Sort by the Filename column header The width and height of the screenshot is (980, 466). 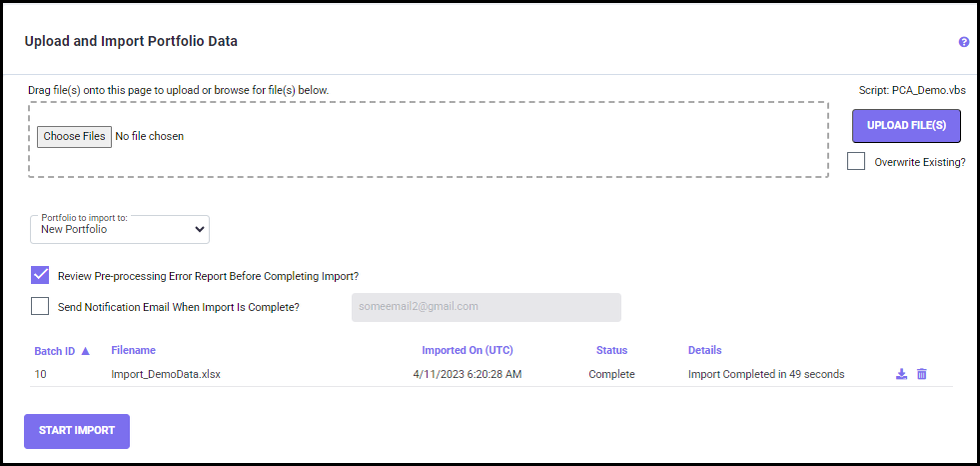coord(133,350)
